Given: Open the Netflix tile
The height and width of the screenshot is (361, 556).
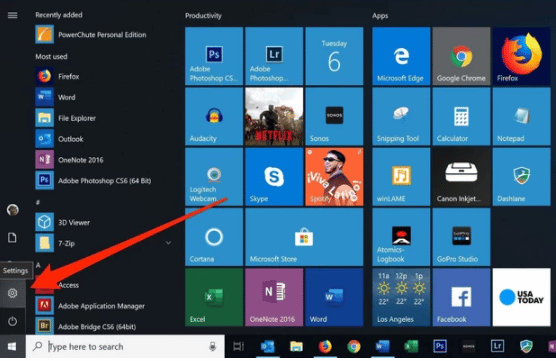Looking at the screenshot, I should 274,116.
